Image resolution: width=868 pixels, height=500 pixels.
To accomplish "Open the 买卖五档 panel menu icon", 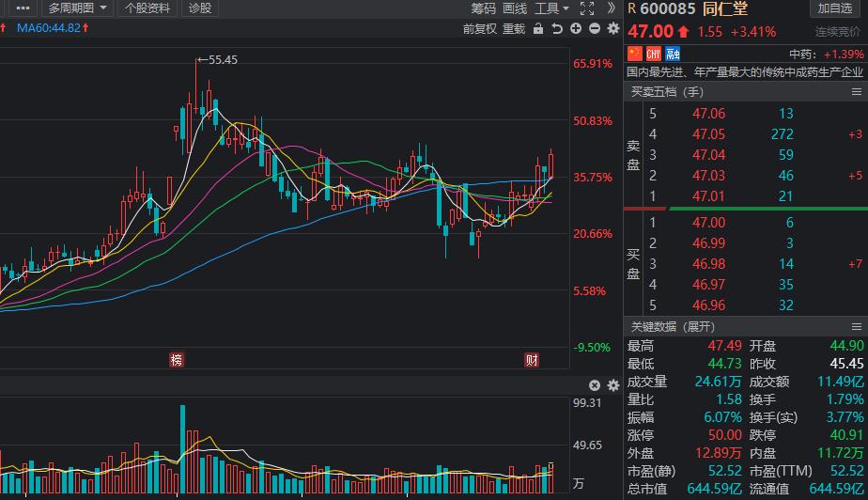I will click(x=857, y=92).
